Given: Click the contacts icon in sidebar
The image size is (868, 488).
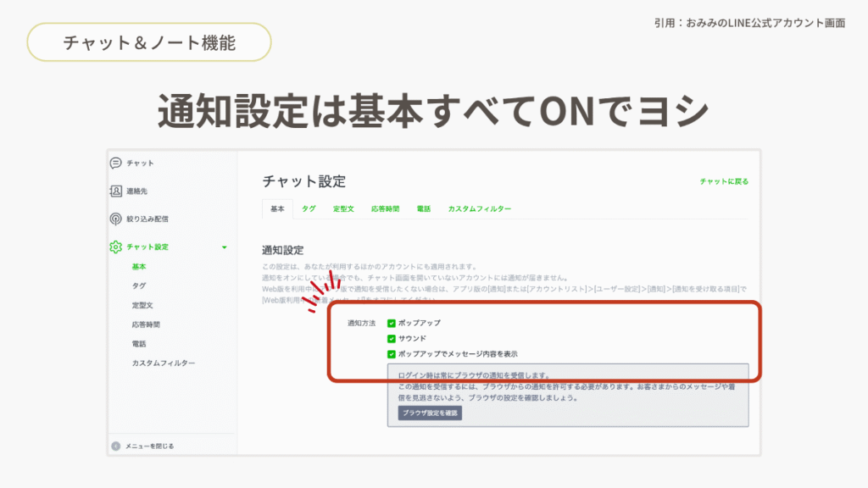Looking at the screenshot, I should (x=116, y=191).
